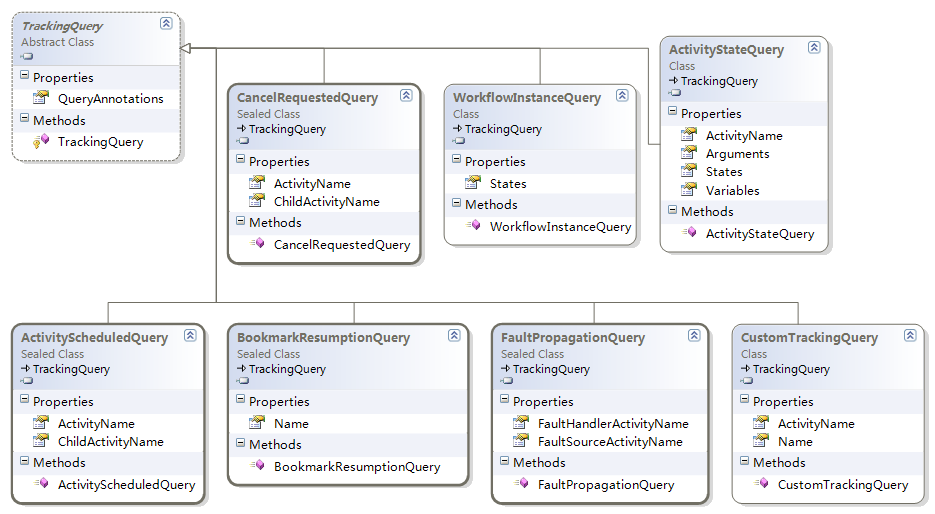Click the Variables property icon in ActivityStateQuery
935x514 pixels.
pos(689,190)
